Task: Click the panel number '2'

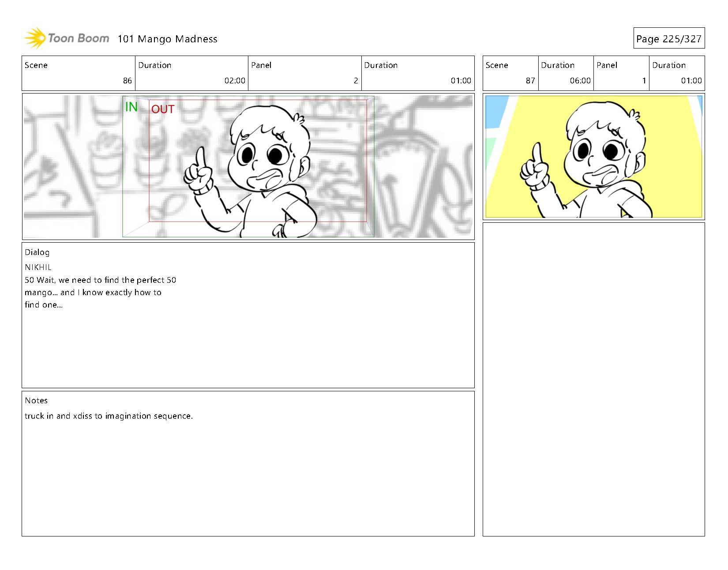Action: pos(356,80)
